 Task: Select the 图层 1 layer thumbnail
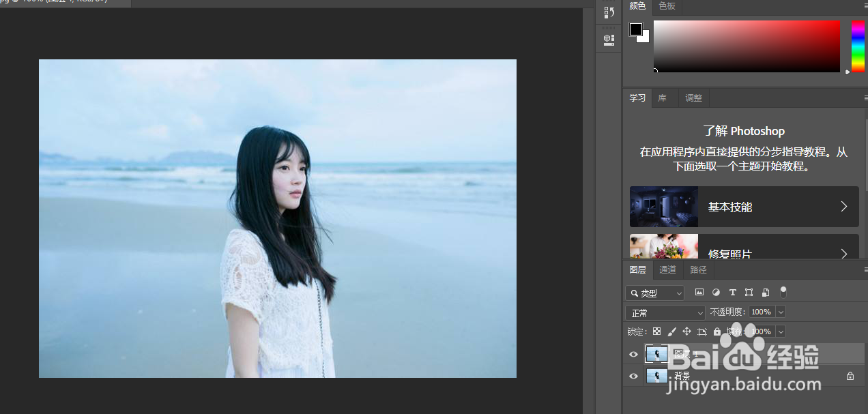(657, 354)
